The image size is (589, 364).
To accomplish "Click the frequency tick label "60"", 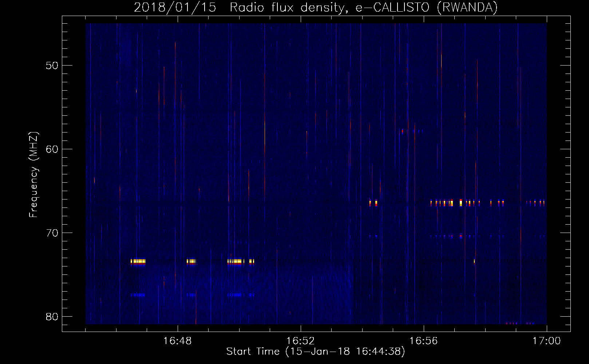I will [52, 149].
